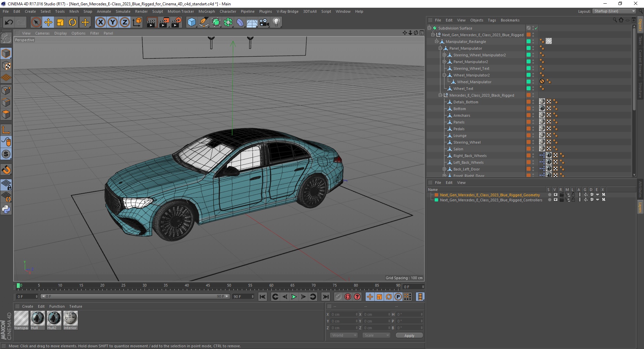Open the material manager Texture menu
Viewport: 644px width, 349px height.
pyautogui.click(x=75, y=306)
